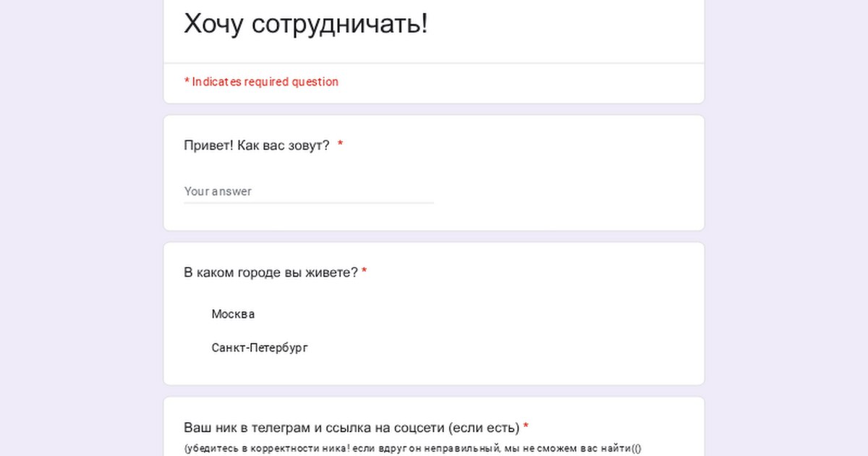Click the word "сотрудничать!" in the title
Viewport: 868px width, 456px height.
tap(340, 24)
